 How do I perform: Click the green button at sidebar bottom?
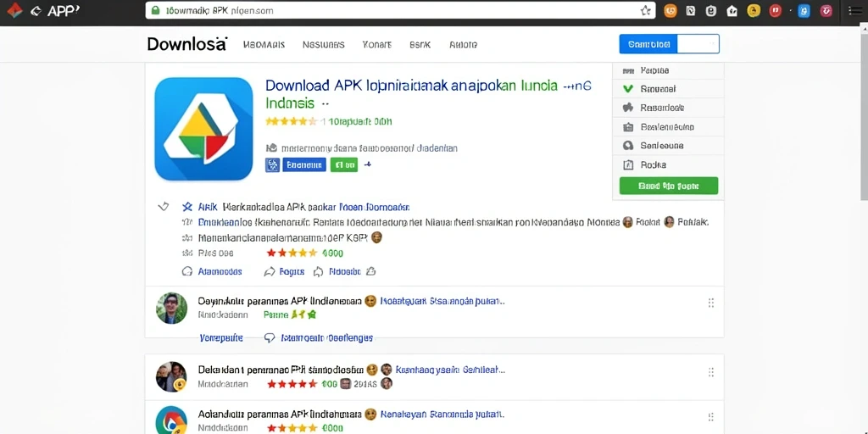coord(669,186)
